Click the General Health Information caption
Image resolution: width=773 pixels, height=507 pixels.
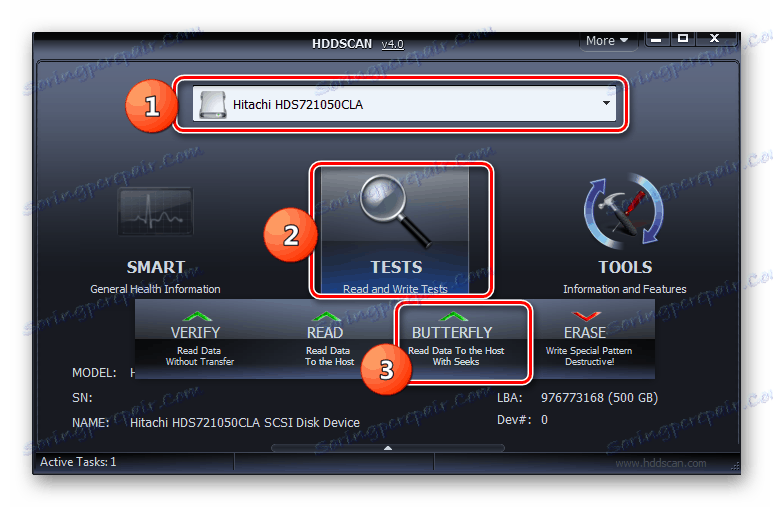coord(155,289)
